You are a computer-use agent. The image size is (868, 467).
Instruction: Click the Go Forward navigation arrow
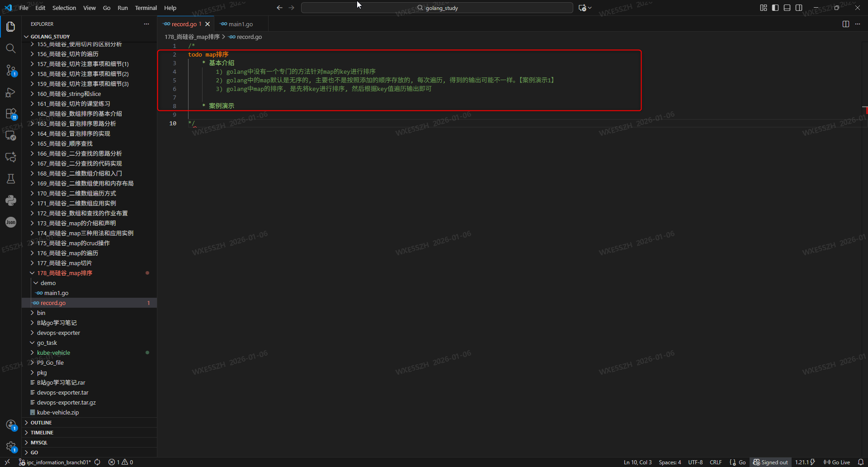292,8
